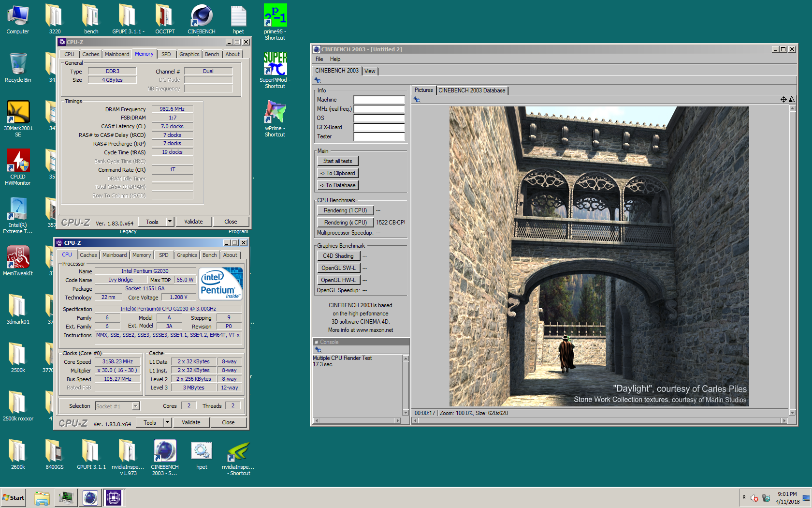Click the rendered Daylight image
This screenshot has width=812, height=508.
pos(599,256)
